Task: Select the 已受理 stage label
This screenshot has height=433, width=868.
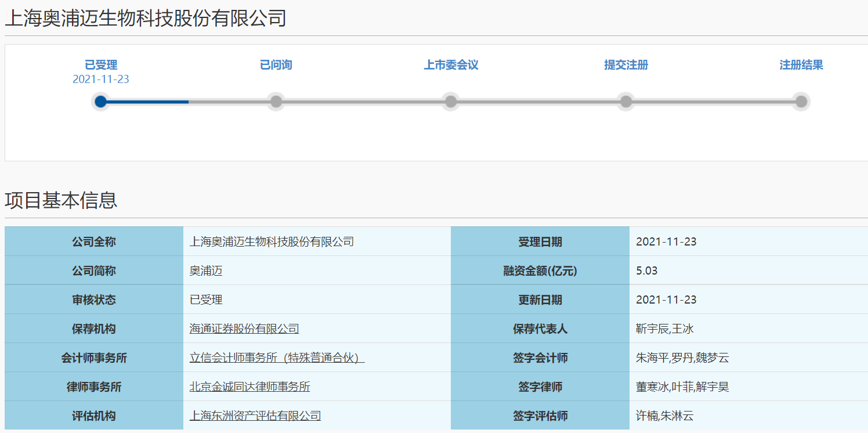Action: pyautogui.click(x=101, y=65)
